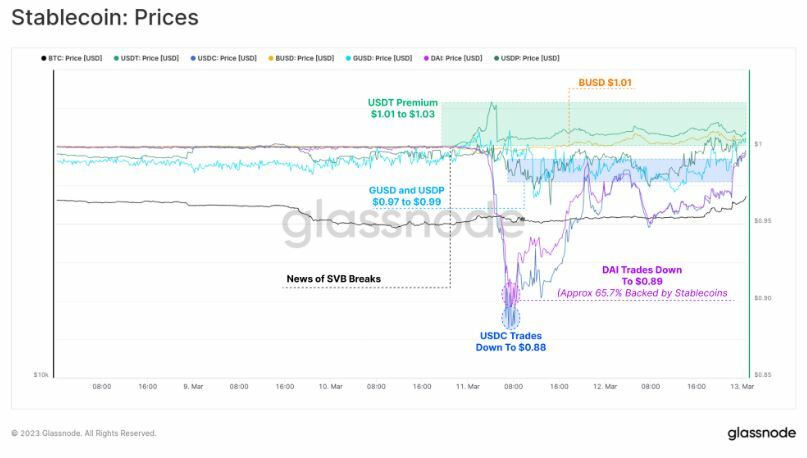Click the black BTC legend dot

(x=42, y=58)
